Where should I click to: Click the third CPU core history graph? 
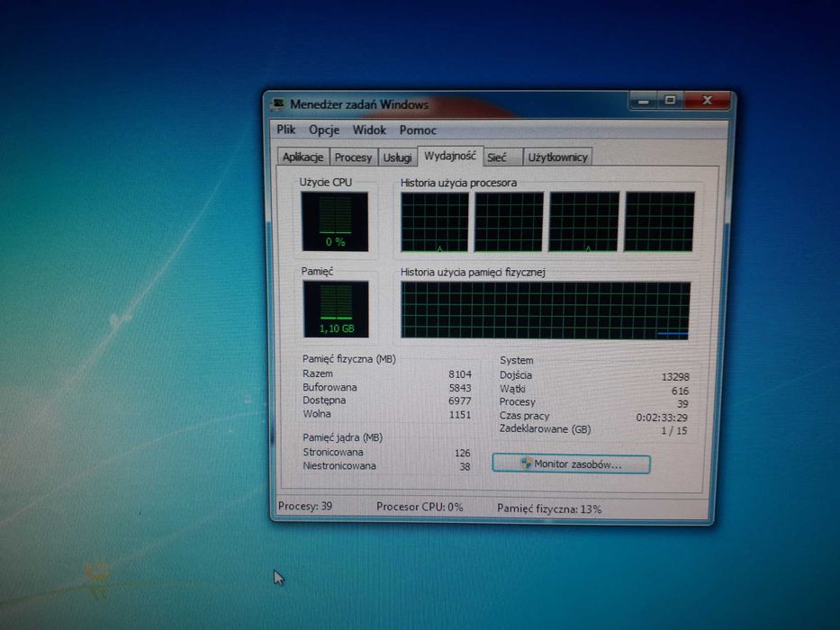click(584, 221)
